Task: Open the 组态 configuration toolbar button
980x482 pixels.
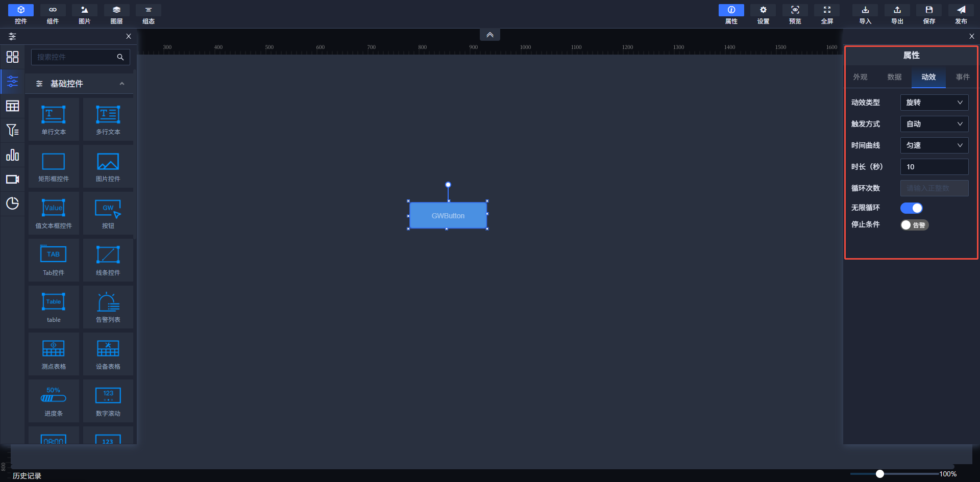Action: pyautogui.click(x=149, y=14)
